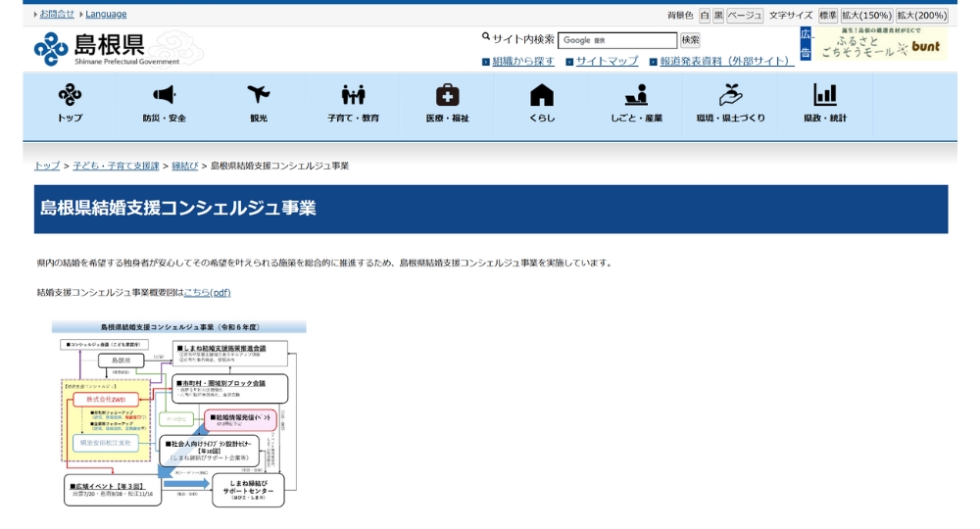Open 子育て・教育 family menu
This screenshot has width=980, height=529.
(353, 104)
